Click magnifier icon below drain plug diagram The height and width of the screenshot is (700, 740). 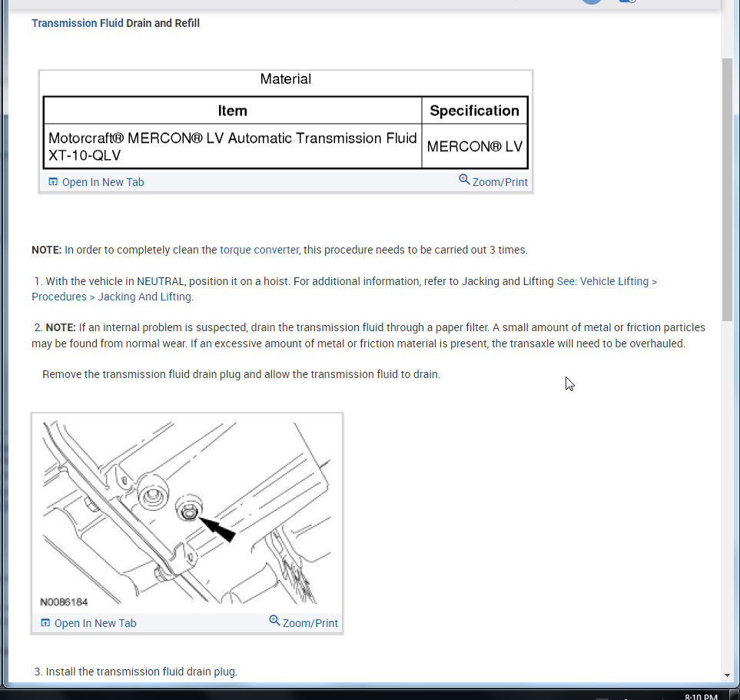click(274, 620)
